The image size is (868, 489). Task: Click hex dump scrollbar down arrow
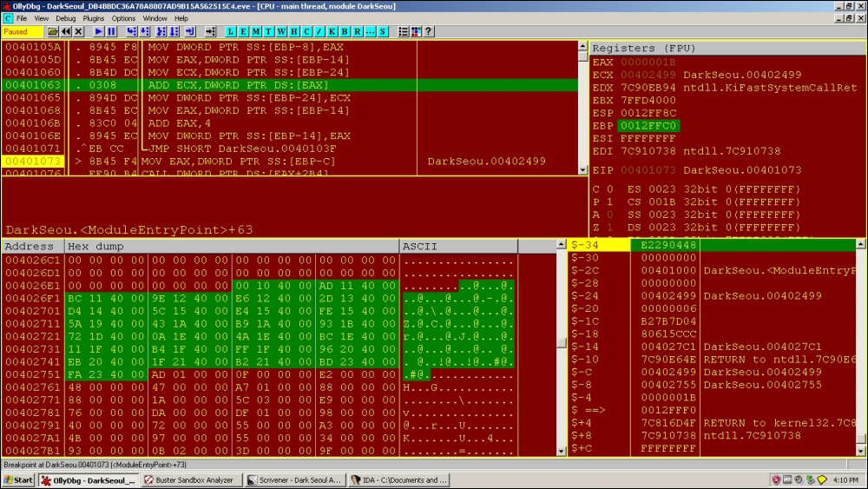coord(561,452)
